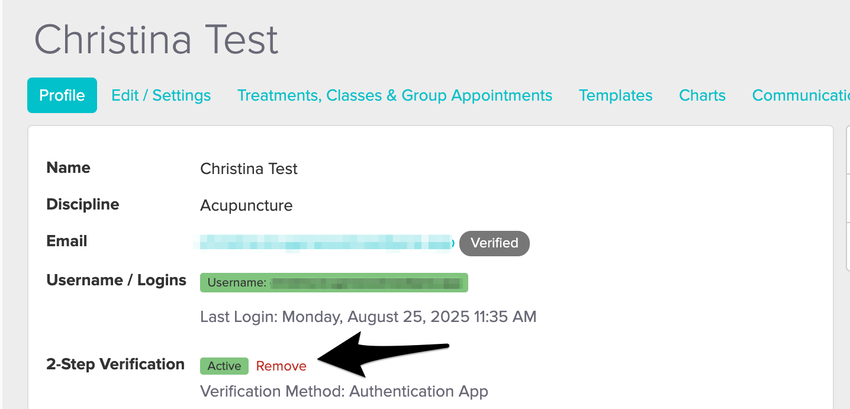The image size is (850, 409).
Task: Click the green Username badge
Action: pos(334,283)
